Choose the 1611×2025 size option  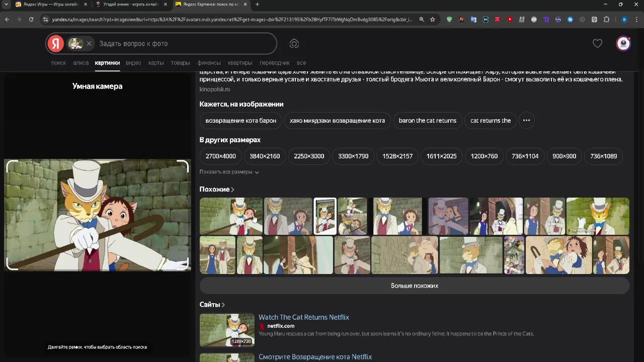441,156
